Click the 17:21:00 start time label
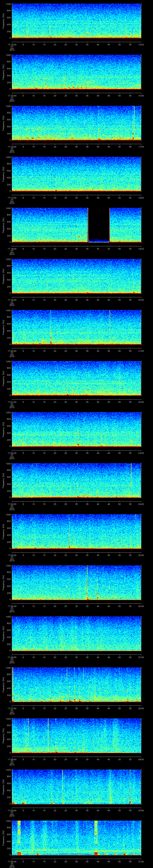153x868 pixels. 12,402
